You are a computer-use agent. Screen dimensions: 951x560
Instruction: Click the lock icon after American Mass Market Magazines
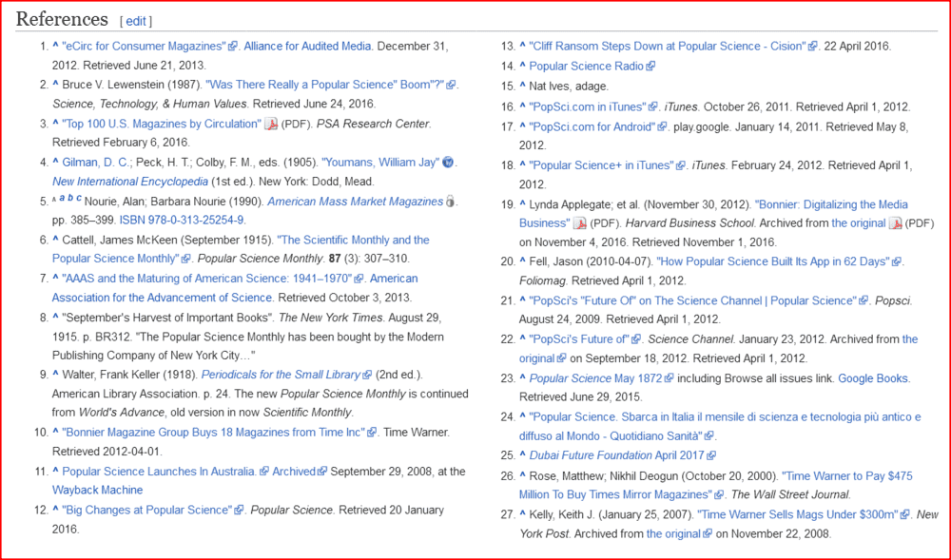click(451, 202)
